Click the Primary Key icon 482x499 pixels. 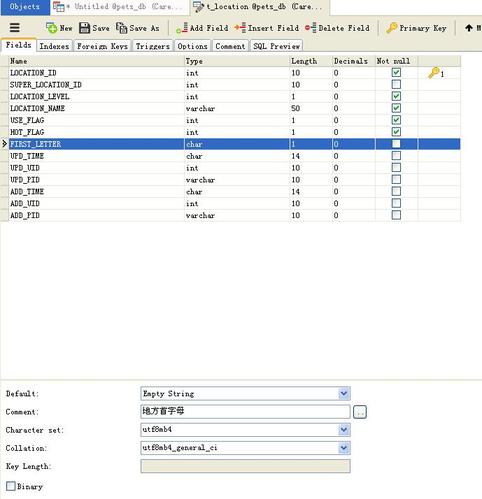[392, 28]
